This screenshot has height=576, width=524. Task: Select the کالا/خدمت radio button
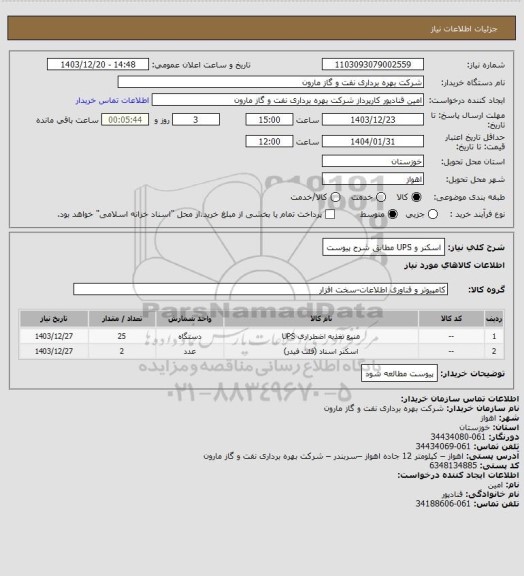335,197
